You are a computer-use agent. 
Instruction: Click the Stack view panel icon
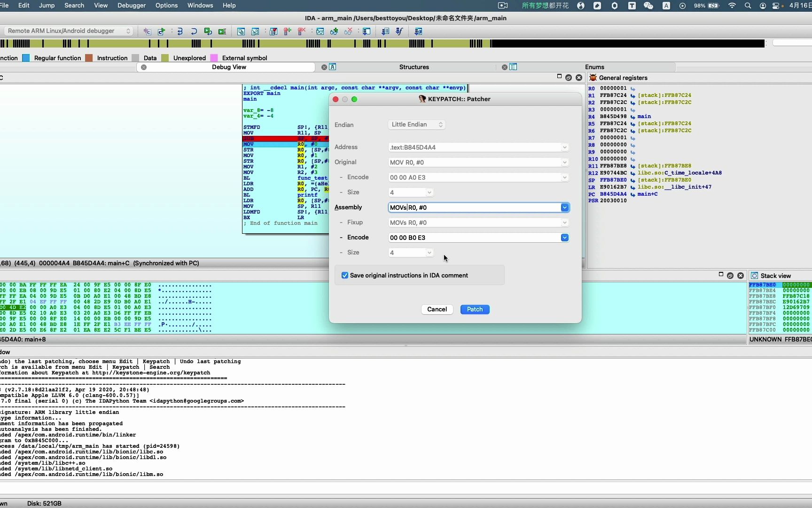tap(754, 276)
